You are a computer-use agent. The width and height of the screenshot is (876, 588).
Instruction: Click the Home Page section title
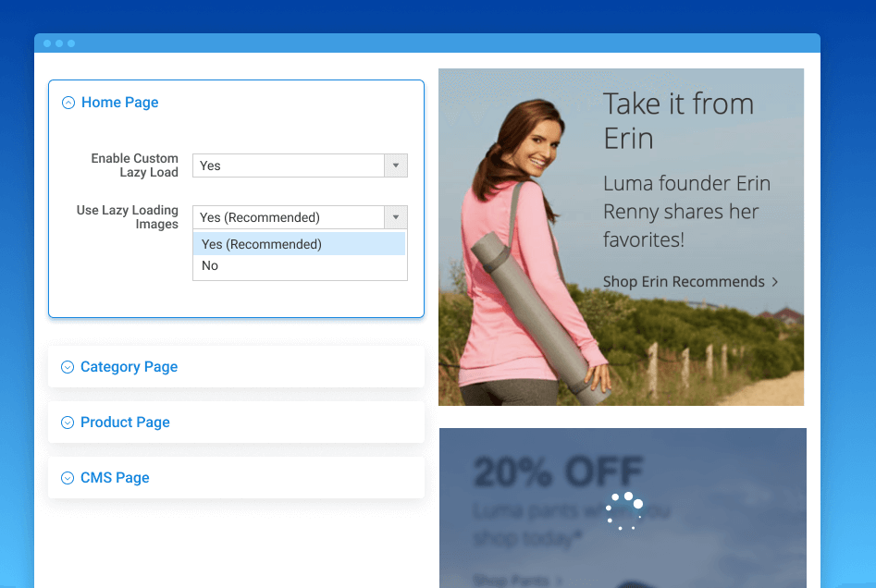119,103
